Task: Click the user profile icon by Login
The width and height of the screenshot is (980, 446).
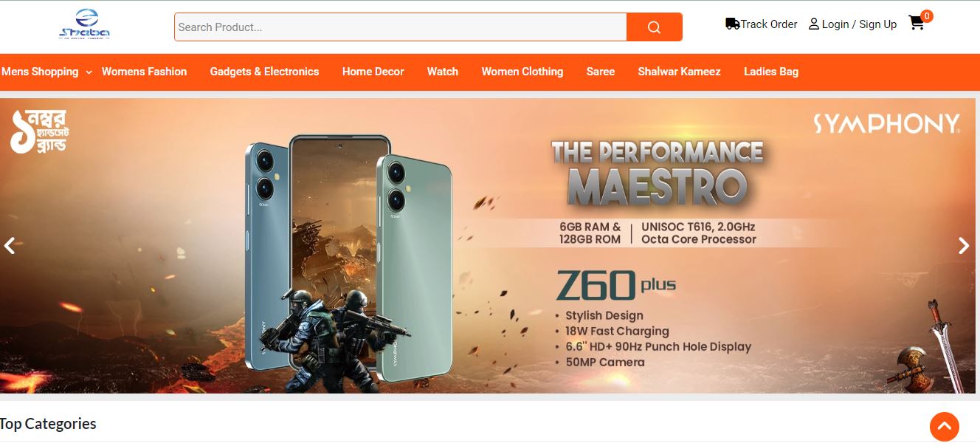Action: [814, 24]
